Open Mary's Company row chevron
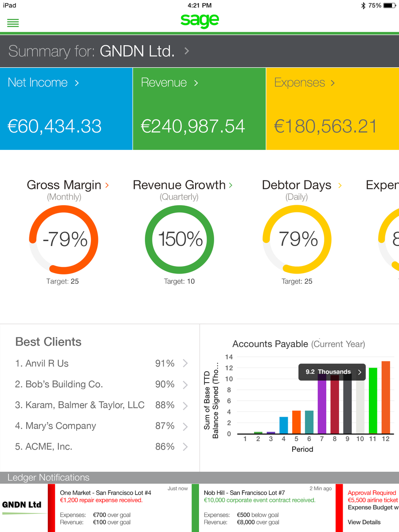Viewport: 399px width, 532px height. tap(185, 426)
